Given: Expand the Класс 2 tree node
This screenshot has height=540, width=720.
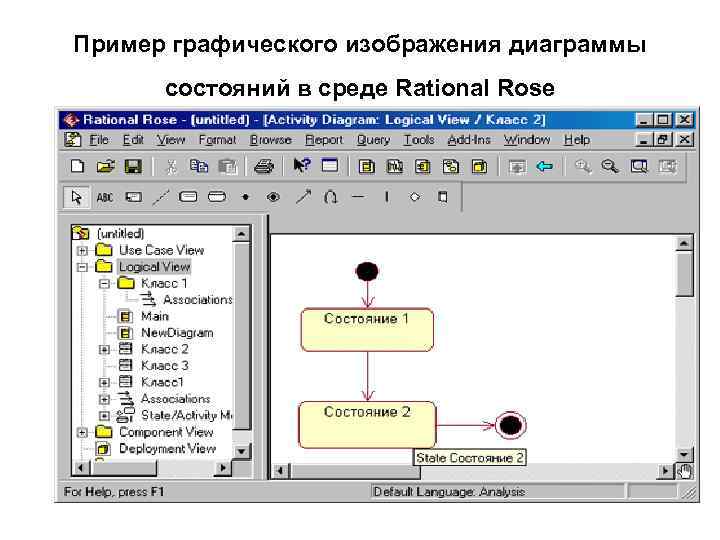Looking at the screenshot, I should (104, 350).
